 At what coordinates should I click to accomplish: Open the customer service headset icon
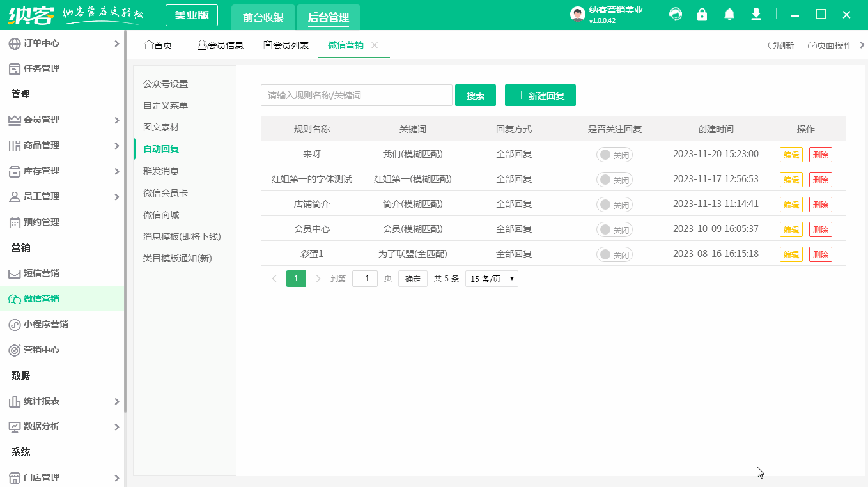coord(675,13)
